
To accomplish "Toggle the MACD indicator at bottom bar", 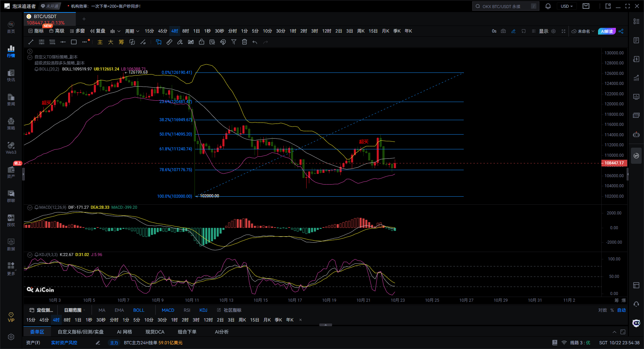I will click(x=168, y=310).
